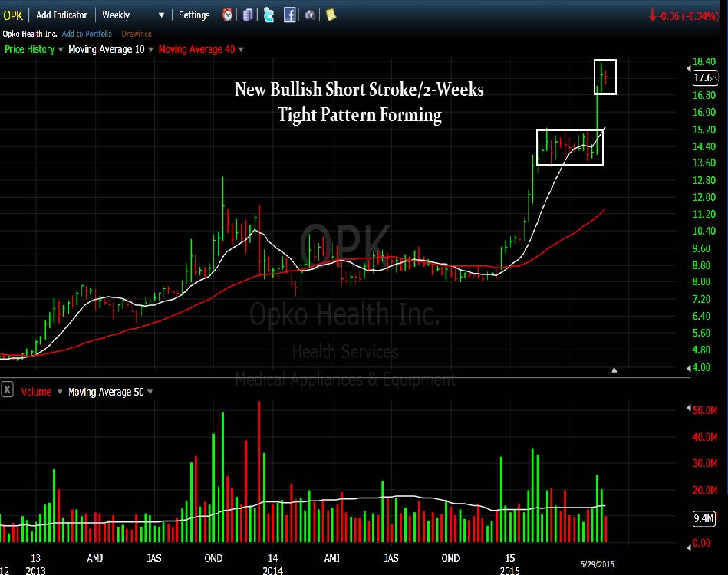Expand Moving Average 40 dropdown arrow

click(x=241, y=50)
